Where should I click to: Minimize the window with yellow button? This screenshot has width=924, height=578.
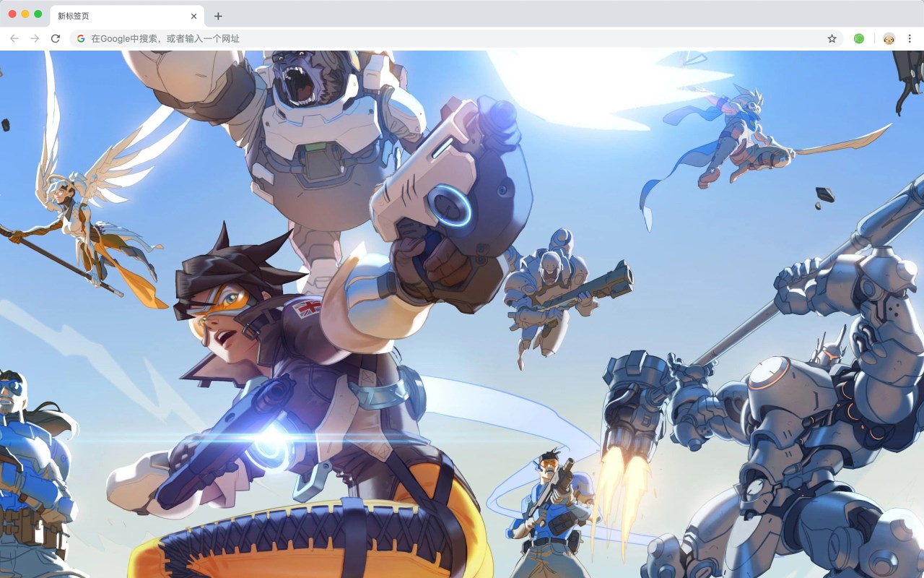tap(25, 14)
